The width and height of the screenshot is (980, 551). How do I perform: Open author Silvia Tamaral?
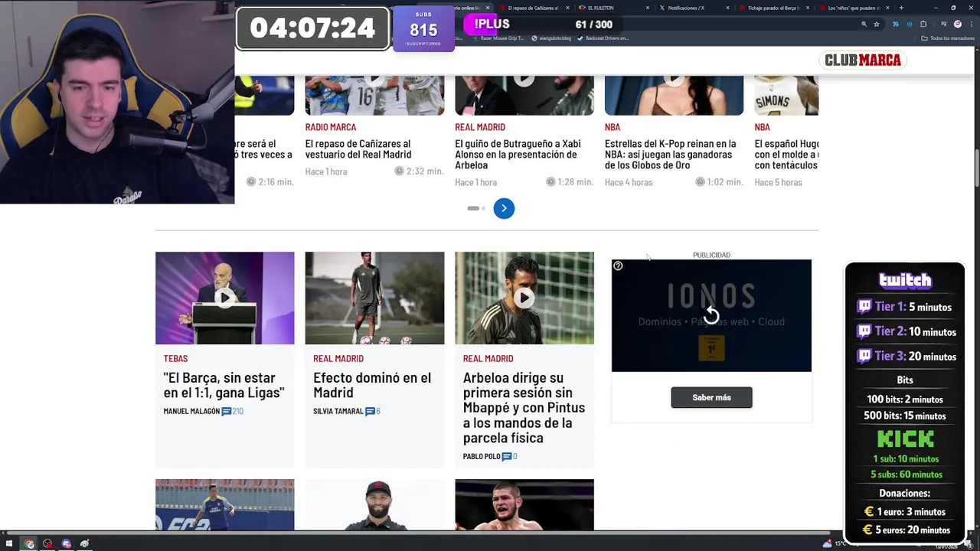[x=338, y=412]
